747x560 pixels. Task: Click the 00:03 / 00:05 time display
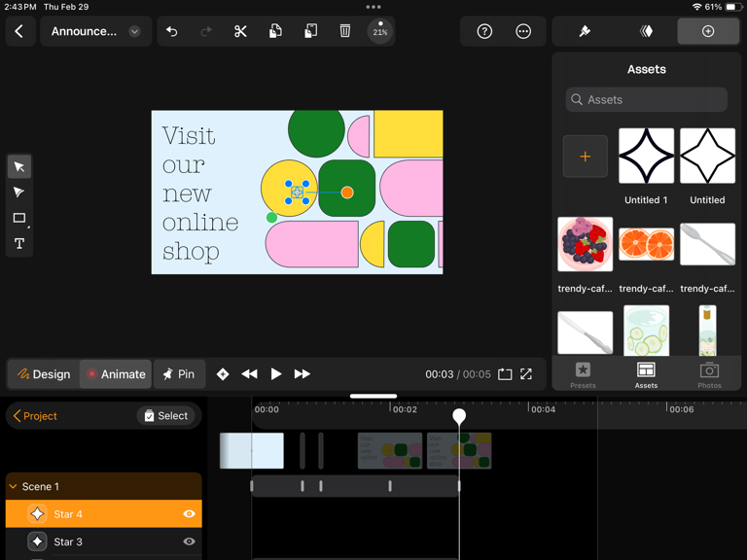(458, 374)
